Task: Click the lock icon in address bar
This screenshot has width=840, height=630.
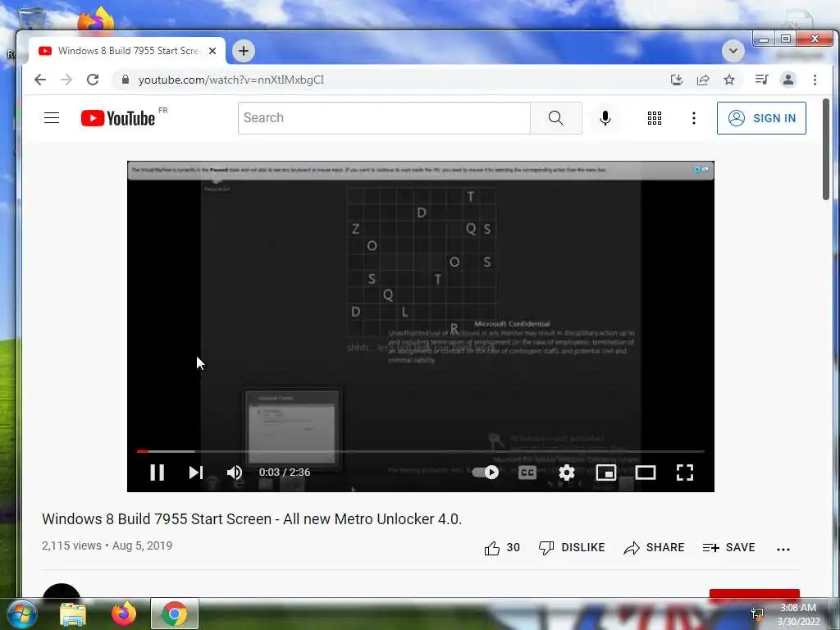Action: tap(126, 80)
